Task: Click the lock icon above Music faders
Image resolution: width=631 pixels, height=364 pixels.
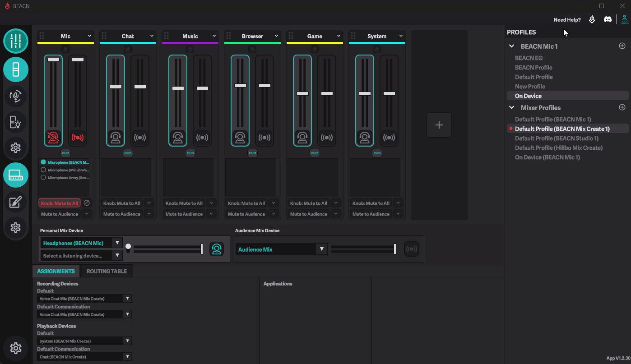Action: 190,49
